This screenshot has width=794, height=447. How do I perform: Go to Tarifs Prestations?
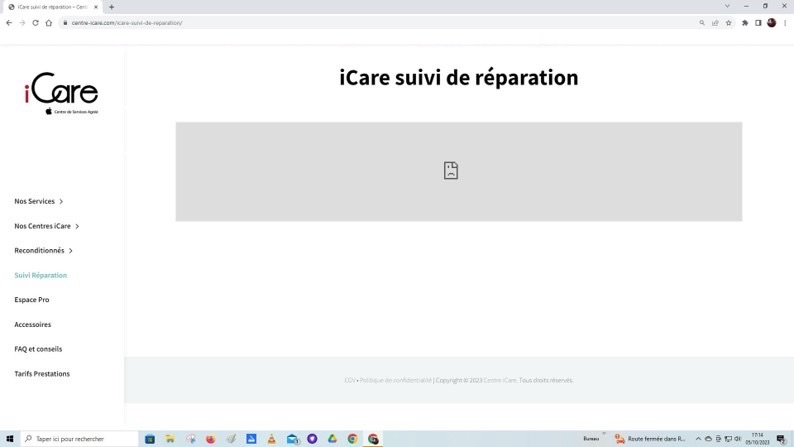42,374
